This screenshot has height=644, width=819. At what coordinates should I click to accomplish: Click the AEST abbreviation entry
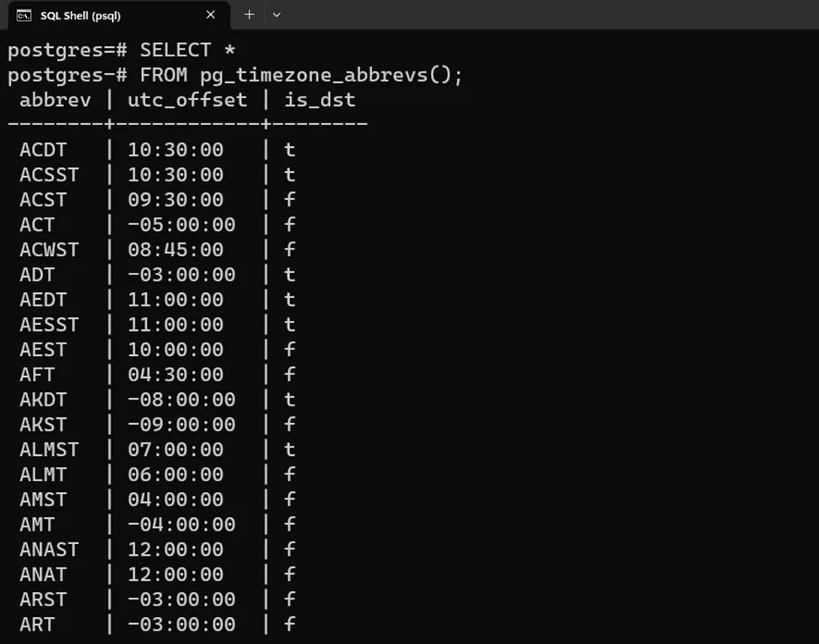pyautogui.click(x=43, y=349)
